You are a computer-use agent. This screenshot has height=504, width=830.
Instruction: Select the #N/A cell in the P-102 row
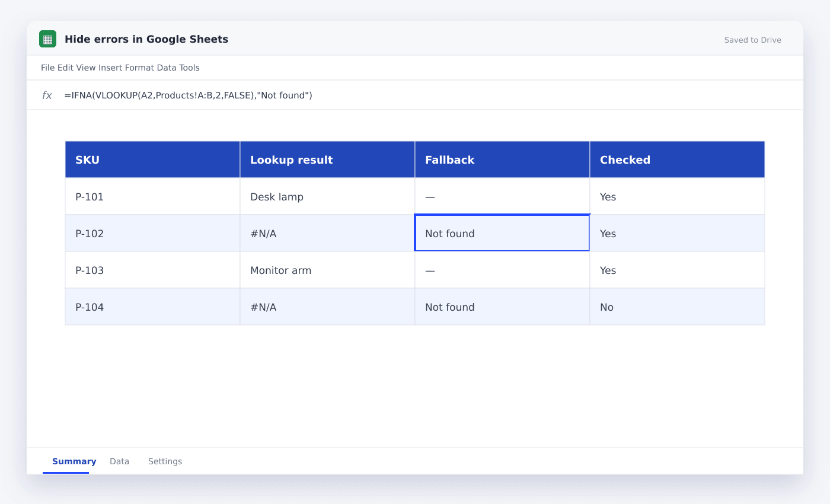(x=327, y=233)
